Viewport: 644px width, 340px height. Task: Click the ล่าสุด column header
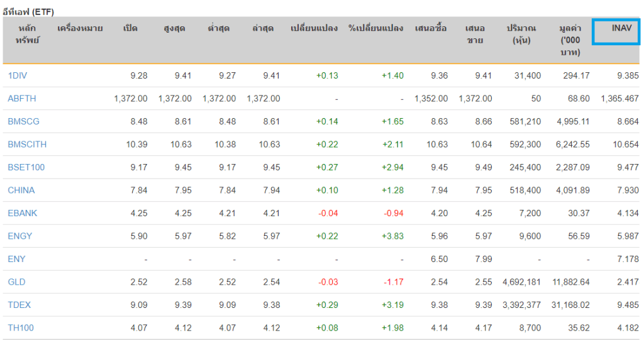tap(263, 28)
